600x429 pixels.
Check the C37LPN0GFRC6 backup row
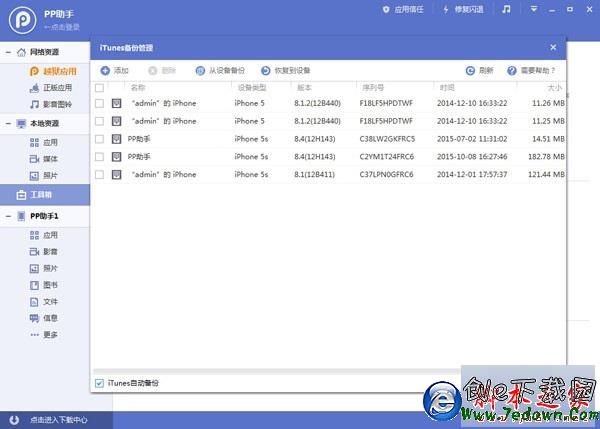click(99, 175)
